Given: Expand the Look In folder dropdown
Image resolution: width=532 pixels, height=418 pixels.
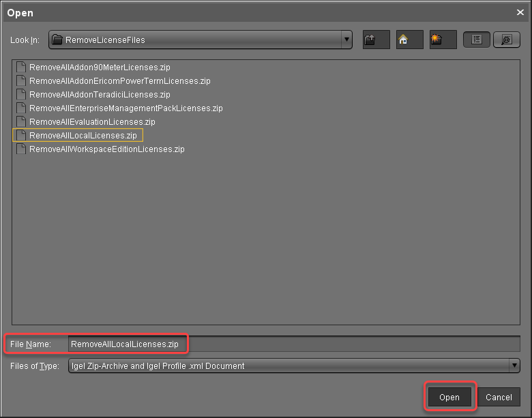Looking at the screenshot, I should pos(346,40).
